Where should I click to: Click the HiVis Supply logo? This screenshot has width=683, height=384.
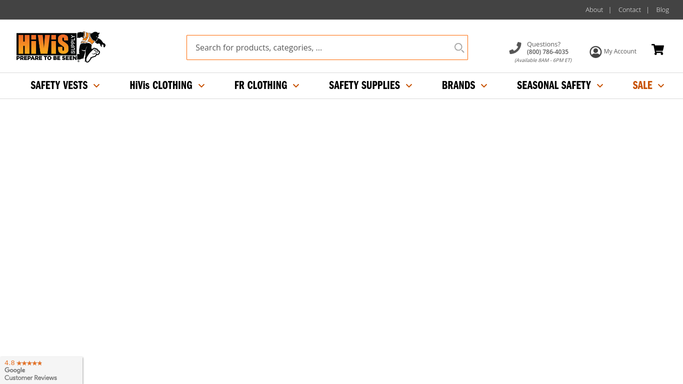(61, 47)
